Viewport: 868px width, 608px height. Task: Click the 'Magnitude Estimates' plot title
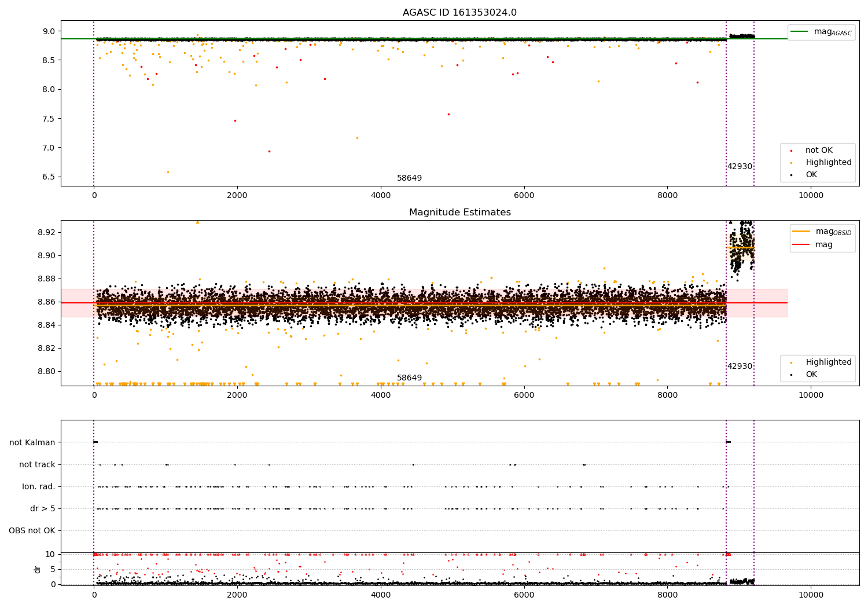[459, 213]
